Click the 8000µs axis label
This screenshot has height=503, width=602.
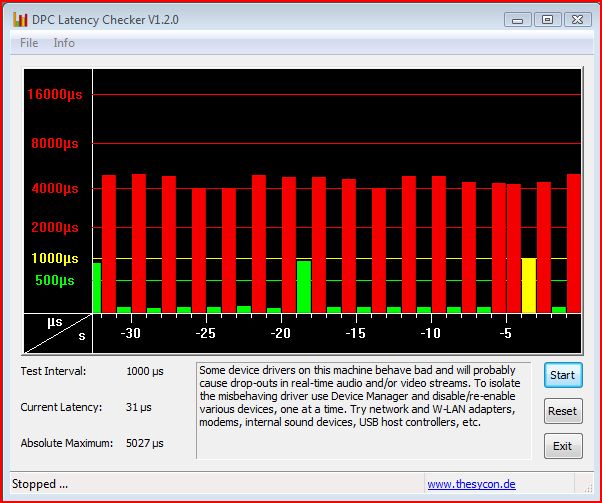pyautogui.click(x=55, y=143)
